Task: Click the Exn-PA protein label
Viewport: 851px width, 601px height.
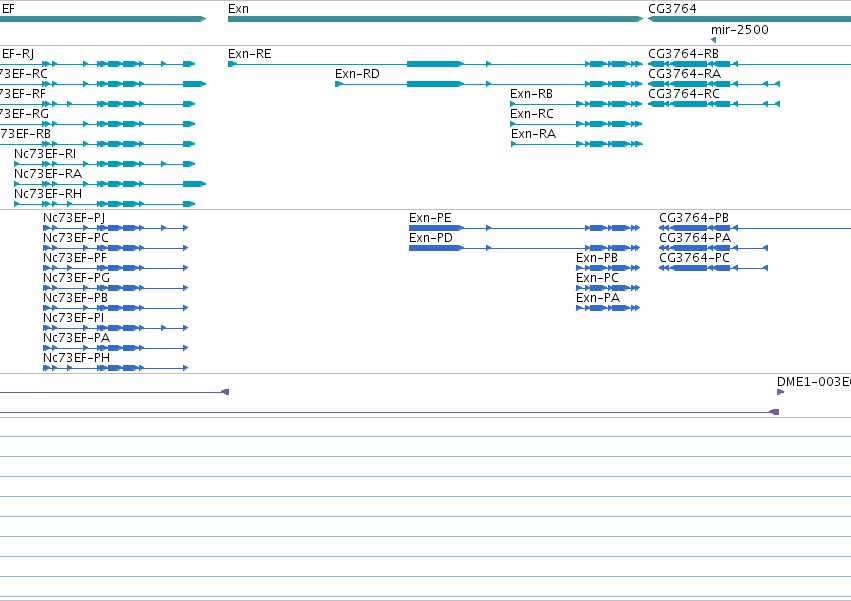Action: [598, 299]
